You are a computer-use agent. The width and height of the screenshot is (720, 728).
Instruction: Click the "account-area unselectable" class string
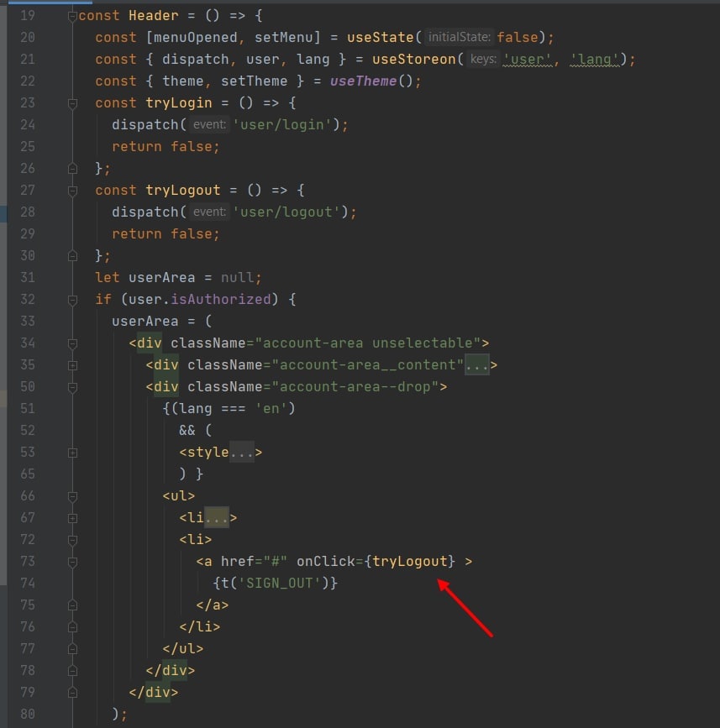click(x=368, y=343)
